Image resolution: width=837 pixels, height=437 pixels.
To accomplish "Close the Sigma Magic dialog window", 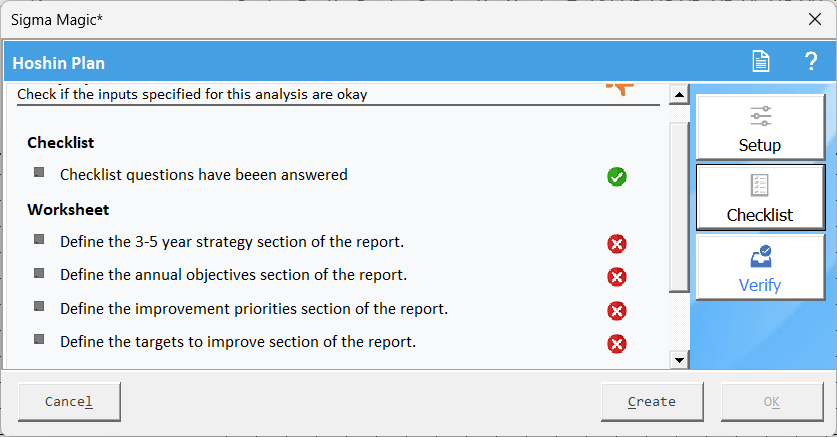I will pos(814,20).
